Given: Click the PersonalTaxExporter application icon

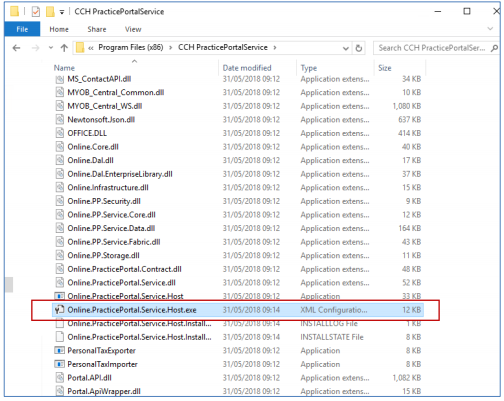Looking at the screenshot, I should click(x=59, y=350).
